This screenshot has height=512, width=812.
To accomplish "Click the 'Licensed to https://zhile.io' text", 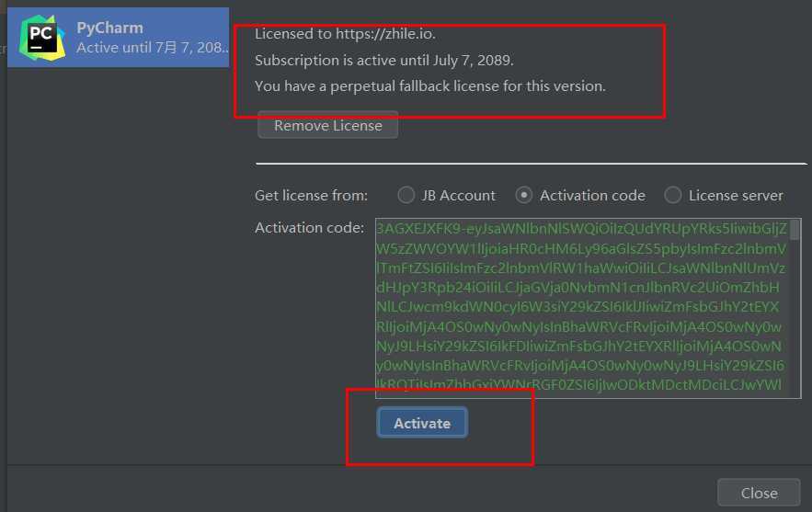I will [345, 34].
